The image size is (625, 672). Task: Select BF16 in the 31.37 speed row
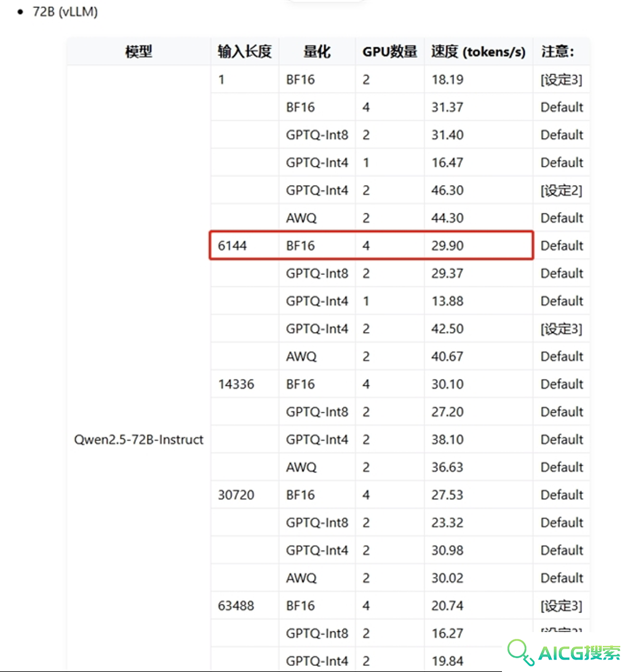coord(300,107)
